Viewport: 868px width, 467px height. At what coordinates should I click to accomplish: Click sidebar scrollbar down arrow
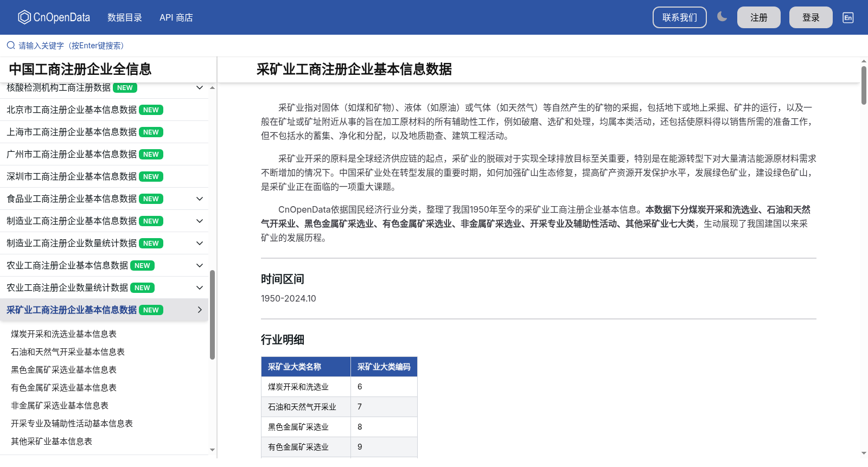(x=213, y=450)
